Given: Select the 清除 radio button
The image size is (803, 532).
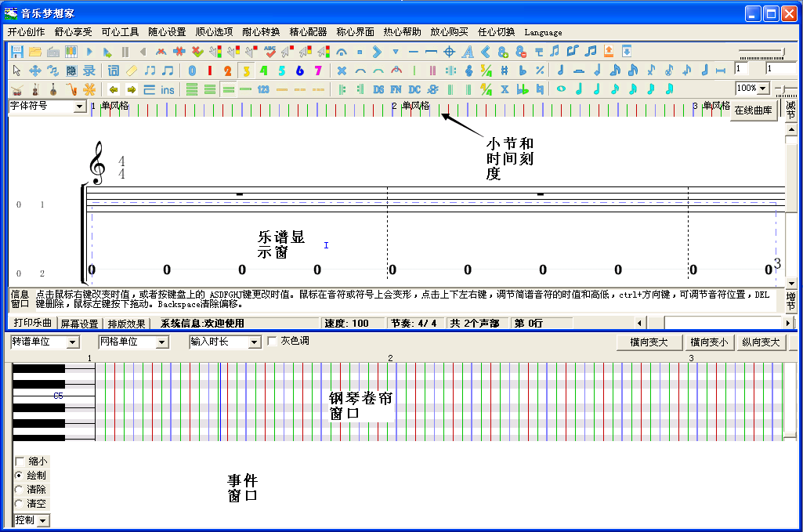Looking at the screenshot, I should point(19,490).
